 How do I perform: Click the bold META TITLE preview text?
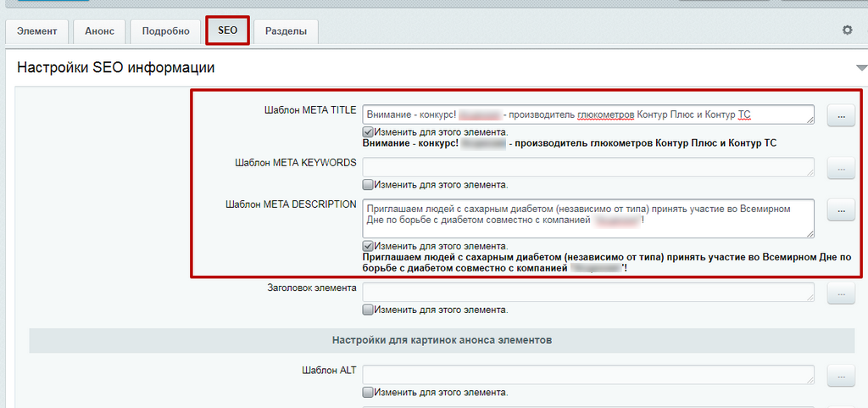[x=570, y=143]
